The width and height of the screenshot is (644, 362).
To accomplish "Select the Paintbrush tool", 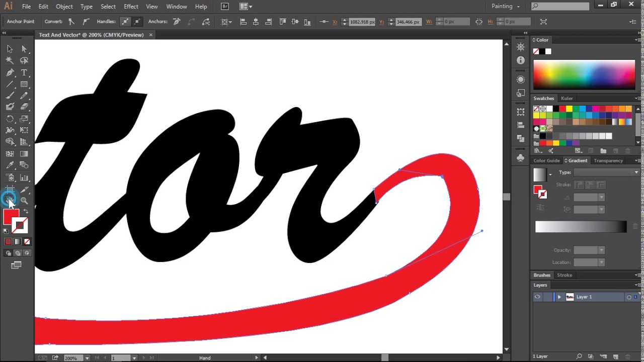I will click(10, 96).
